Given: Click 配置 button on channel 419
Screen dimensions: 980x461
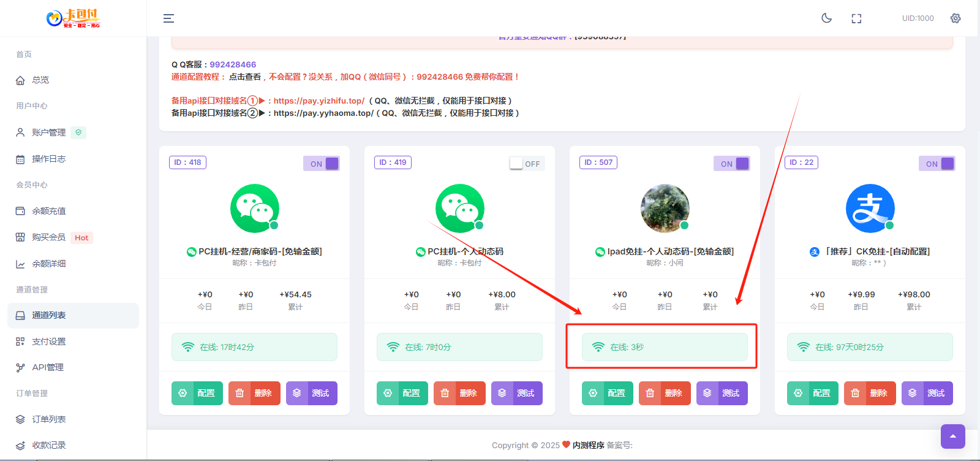Looking at the screenshot, I should point(402,393).
